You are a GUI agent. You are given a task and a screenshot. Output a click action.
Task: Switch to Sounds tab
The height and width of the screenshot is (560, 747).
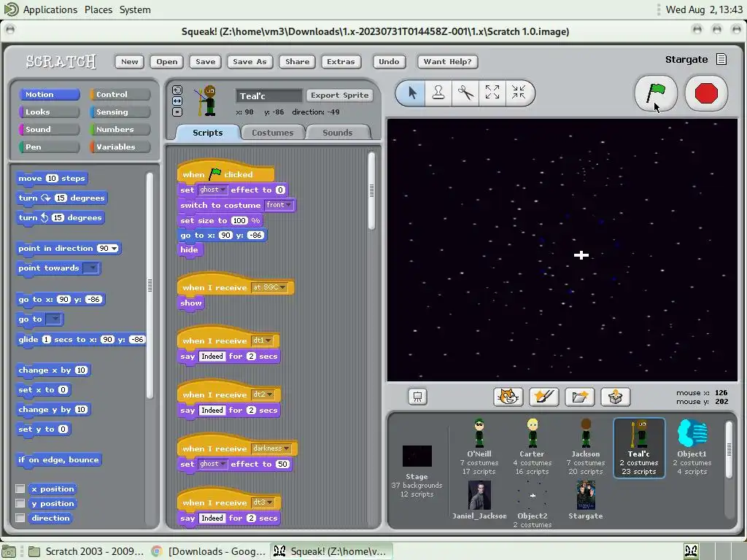tap(337, 133)
